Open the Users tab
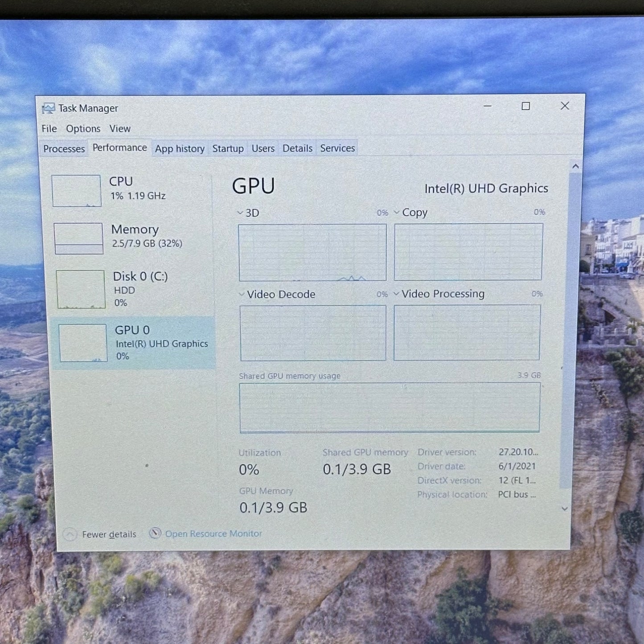This screenshot has height=644, width=644. click(263, 148)
